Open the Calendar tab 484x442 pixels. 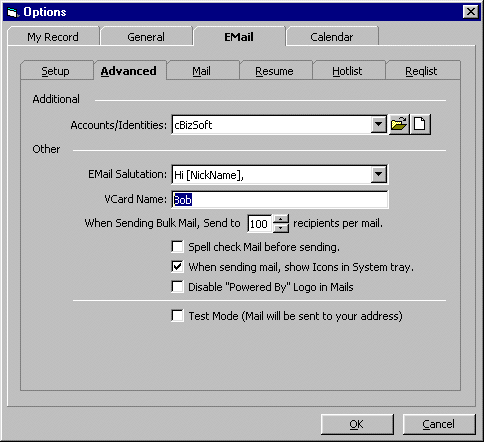point(332,37)
